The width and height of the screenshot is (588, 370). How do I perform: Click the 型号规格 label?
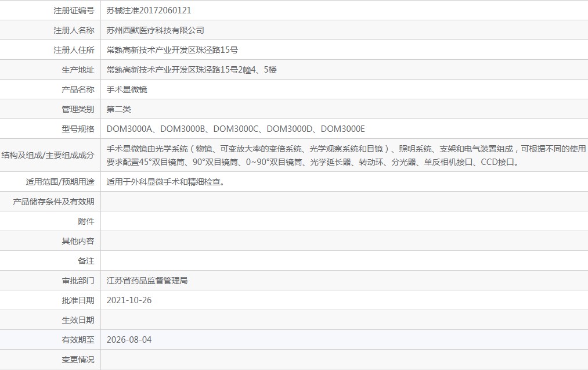(x=78, y=129)
